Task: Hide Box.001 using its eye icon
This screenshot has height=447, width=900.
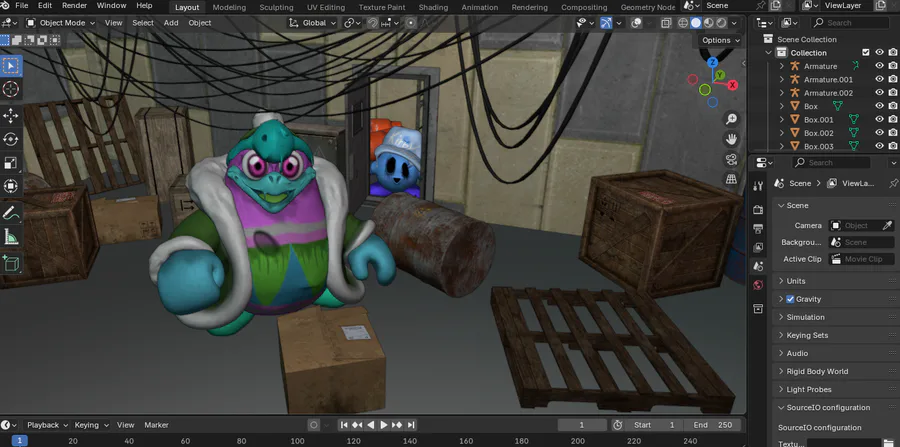Action: pos(879,119)
